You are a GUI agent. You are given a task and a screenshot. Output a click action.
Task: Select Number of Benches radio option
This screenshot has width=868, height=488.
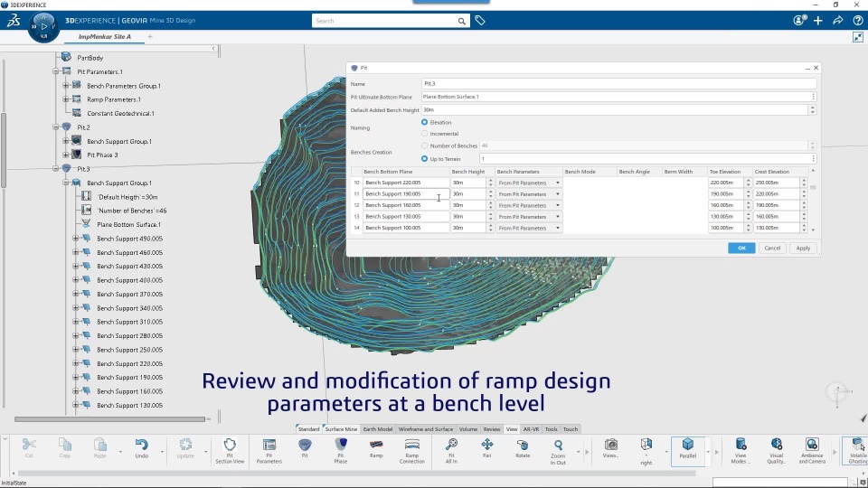point(425,145)
